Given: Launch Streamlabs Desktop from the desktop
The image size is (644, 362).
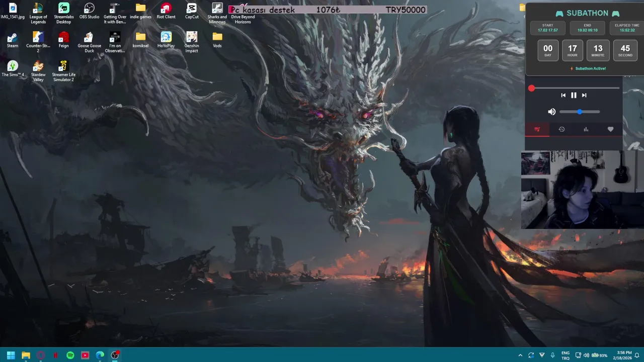Looking at the screenshot, I should [63, 13].
